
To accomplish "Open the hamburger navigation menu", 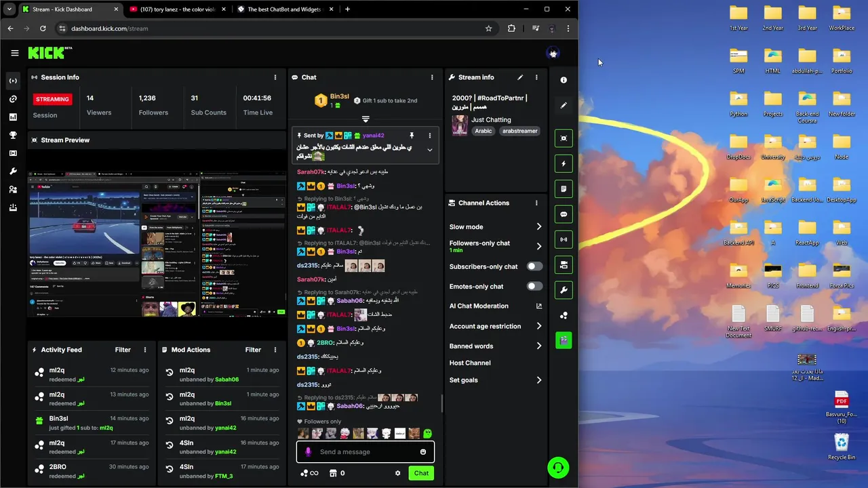I will [x=14, y=53].
